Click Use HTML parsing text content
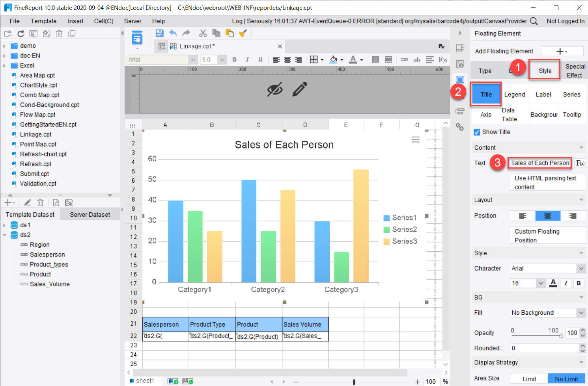 pos(548,182)
